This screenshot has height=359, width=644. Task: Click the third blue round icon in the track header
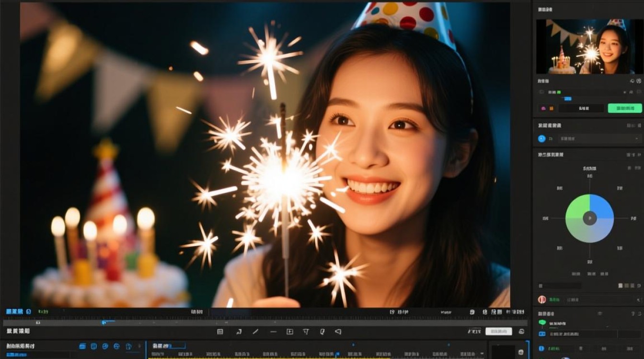105,346
